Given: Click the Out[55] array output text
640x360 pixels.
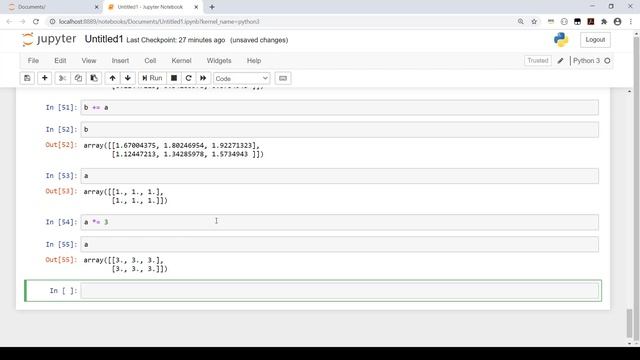Looking at the screenshot, I should (125, 264).
